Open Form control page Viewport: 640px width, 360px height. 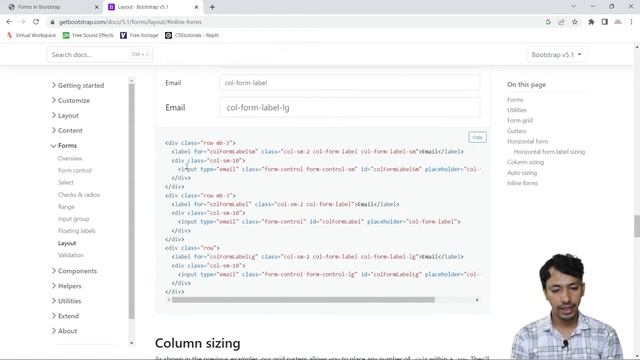[x=75, y=171]
